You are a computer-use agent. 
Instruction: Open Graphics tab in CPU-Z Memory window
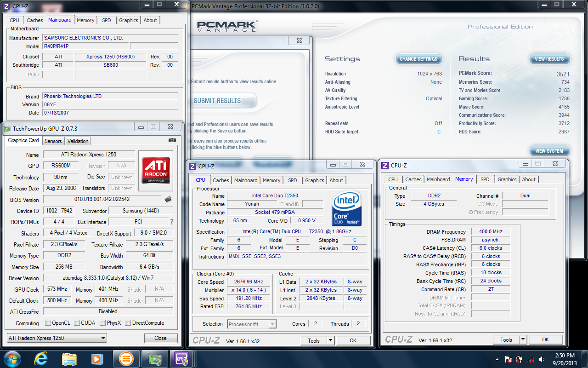[507, 179]
